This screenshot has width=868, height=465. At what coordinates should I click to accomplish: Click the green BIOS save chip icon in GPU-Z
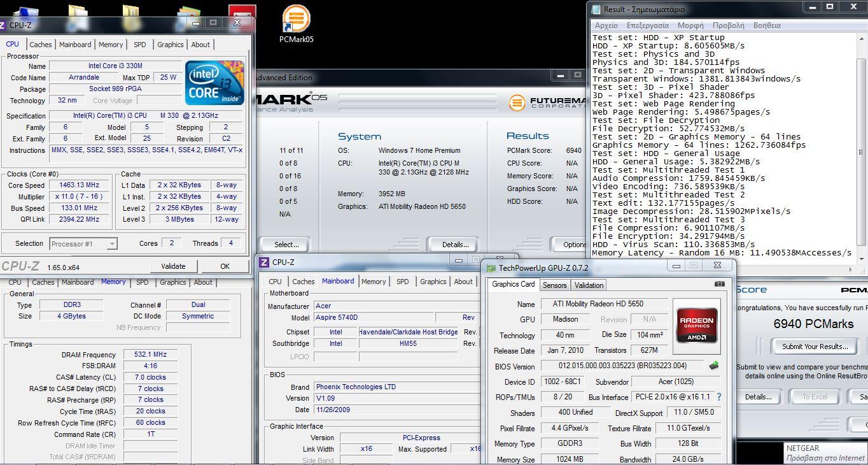click(714, 366)
